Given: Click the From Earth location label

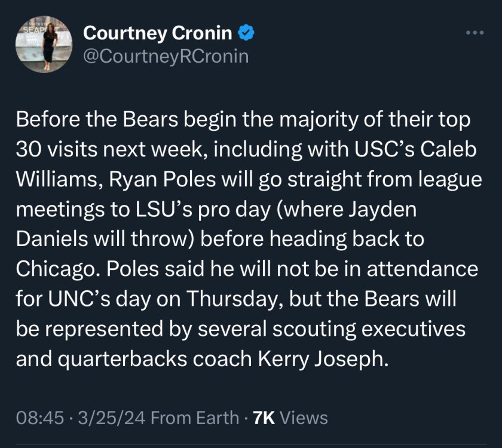Looking at the screenshot, I should (195, 418).
